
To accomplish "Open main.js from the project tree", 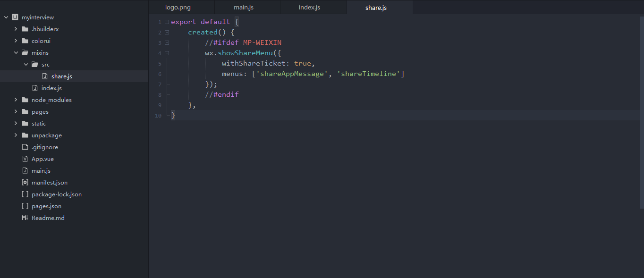I will pos(41,170).
